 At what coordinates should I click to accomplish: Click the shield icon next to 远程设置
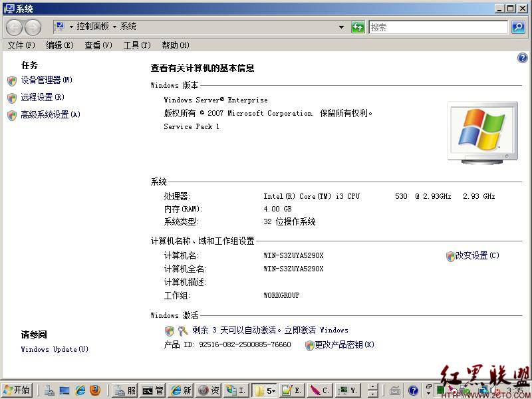[x=12, y=98]
